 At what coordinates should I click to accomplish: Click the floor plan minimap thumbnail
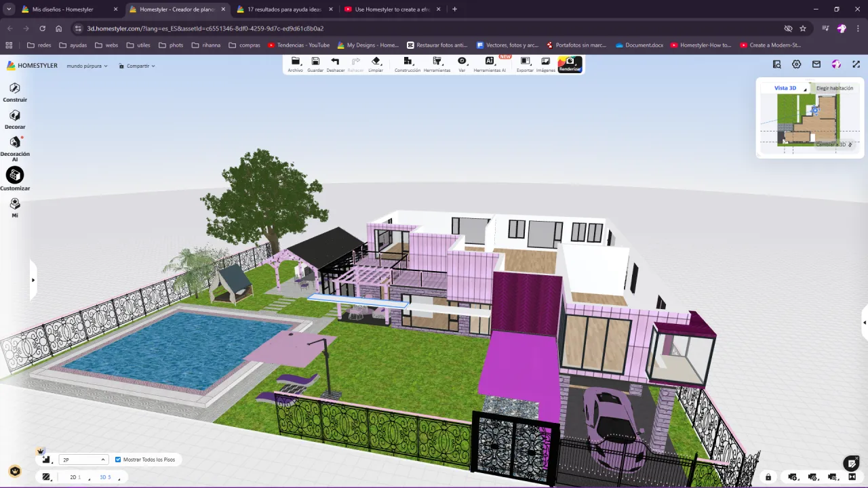click(x=806, y=119)
